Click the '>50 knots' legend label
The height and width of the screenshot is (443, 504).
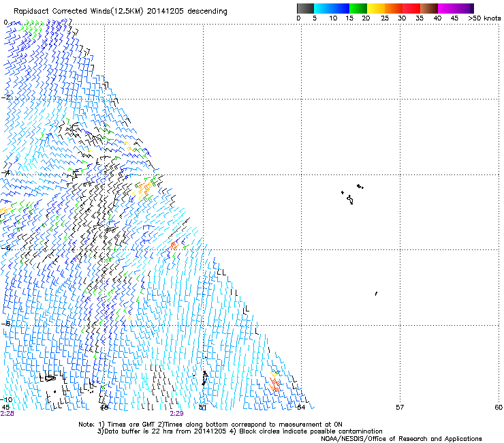click(x=484, y=18)
